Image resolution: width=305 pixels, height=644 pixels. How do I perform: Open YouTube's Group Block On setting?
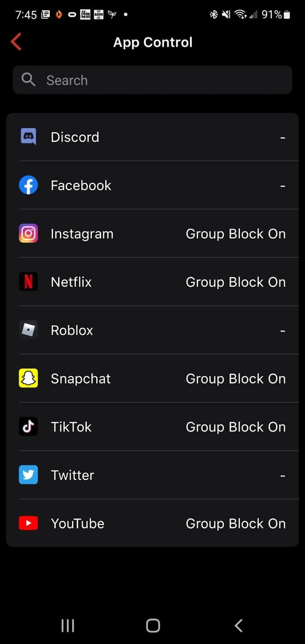(235, 524)
